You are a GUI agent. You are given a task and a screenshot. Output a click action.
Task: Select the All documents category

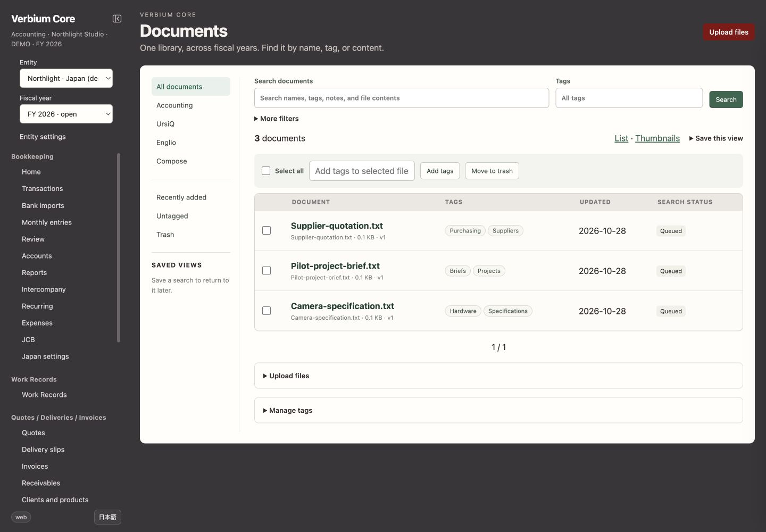[190, 87]
